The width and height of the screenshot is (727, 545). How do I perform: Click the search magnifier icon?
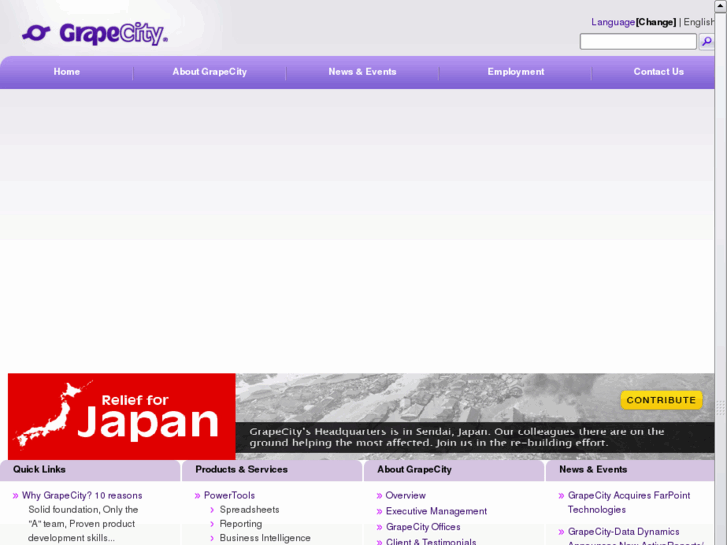pos(706,41)
